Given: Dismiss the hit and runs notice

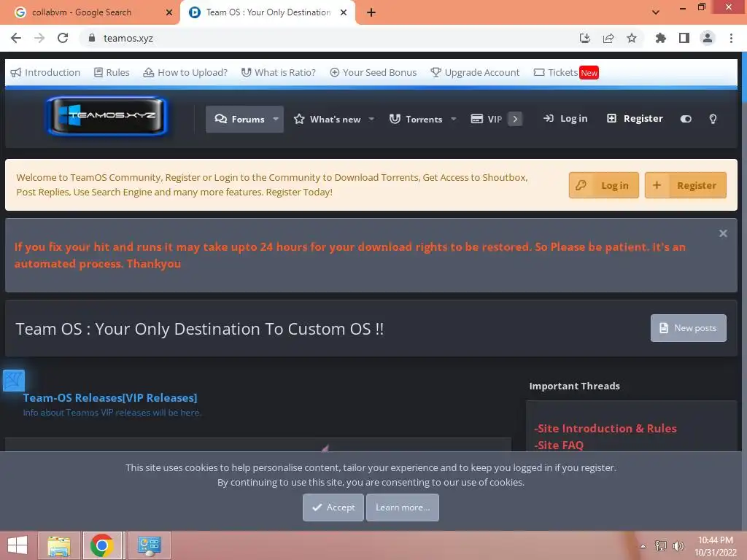Looking at the screenshot, I should [x=723, y=233].
